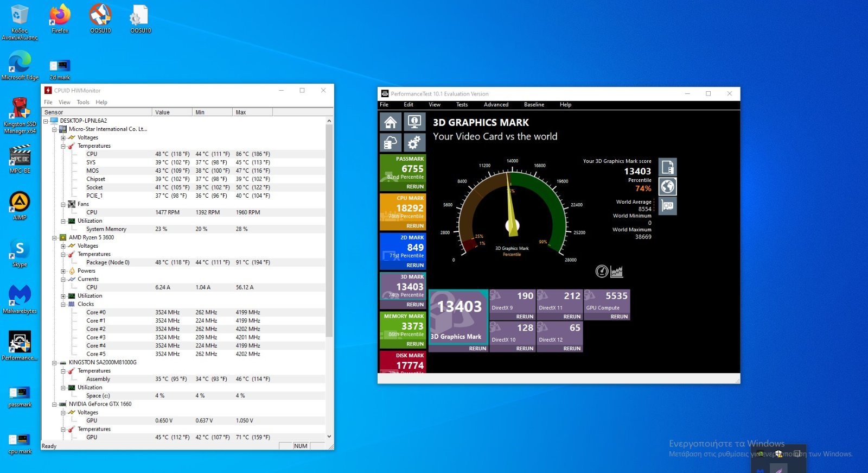Viewport: 868px width, 473px height.
Task: Select the Core #0 clock row
Action: click(x=184, y=313)
